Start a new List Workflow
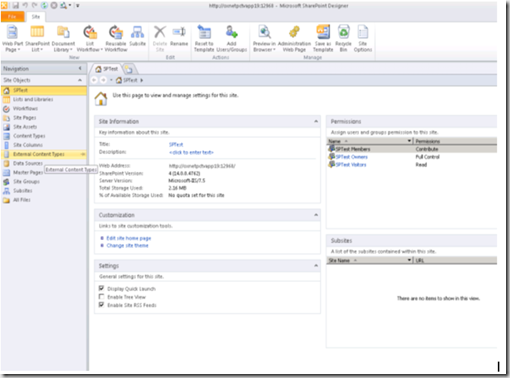Viewport: 510px width, 378px height. point(90,39)
